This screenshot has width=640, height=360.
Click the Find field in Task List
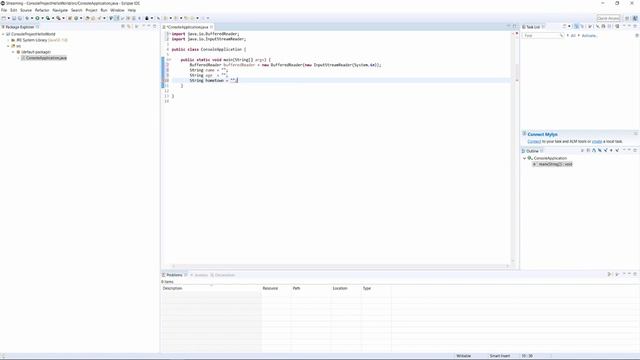point(542,36)
